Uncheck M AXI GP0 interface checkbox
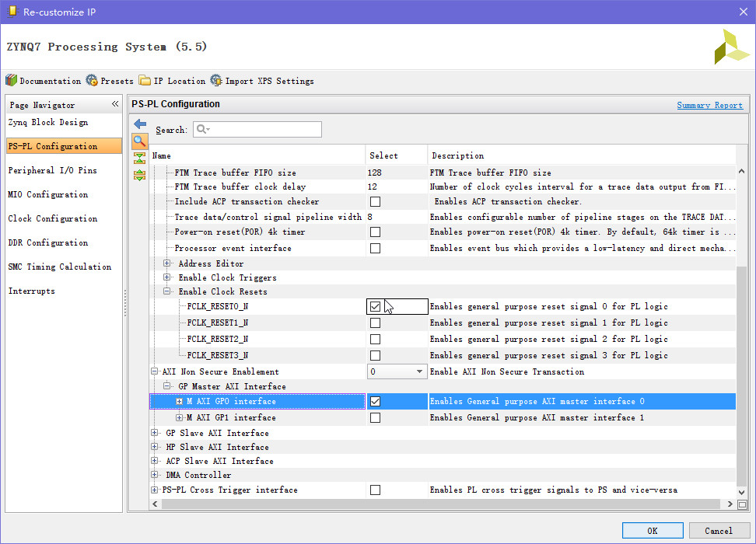Screen dimensions: 756x544 [375, 401]
